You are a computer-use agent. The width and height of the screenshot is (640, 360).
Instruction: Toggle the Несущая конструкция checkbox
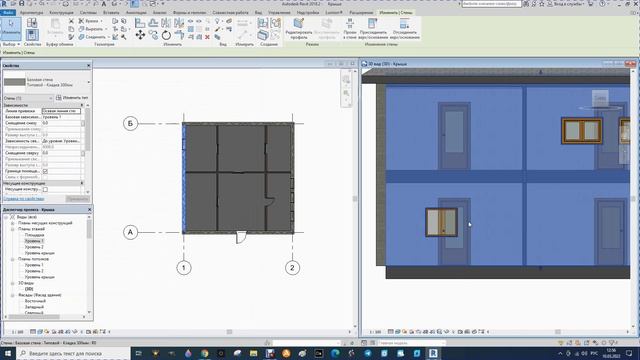click(x=45, y=189)
